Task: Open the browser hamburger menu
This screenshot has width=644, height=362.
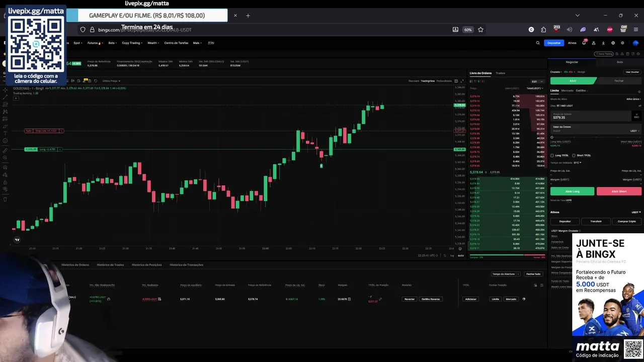Action: [636, 30]
